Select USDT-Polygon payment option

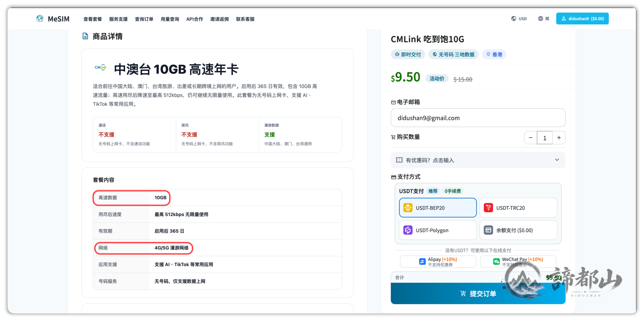point(438,230)
